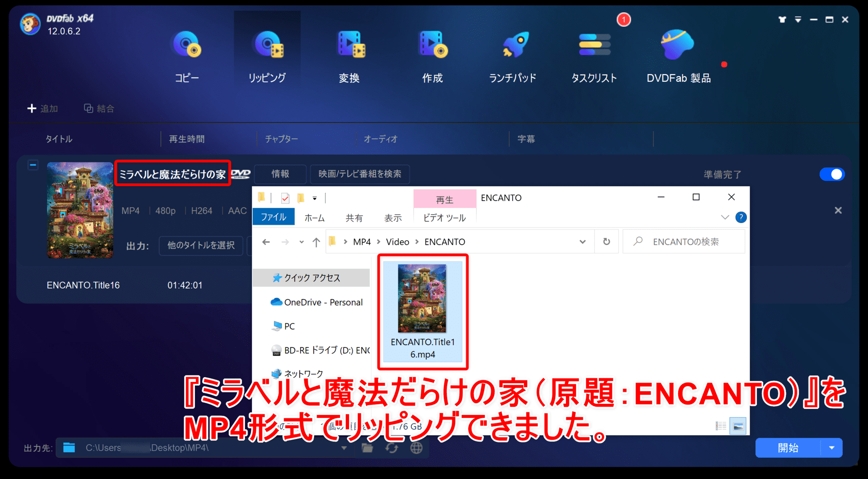Viewport: 868px width, 479px height.
Task: Click 映画/テレビ番組を検索 button
Action: pos(360,174)
